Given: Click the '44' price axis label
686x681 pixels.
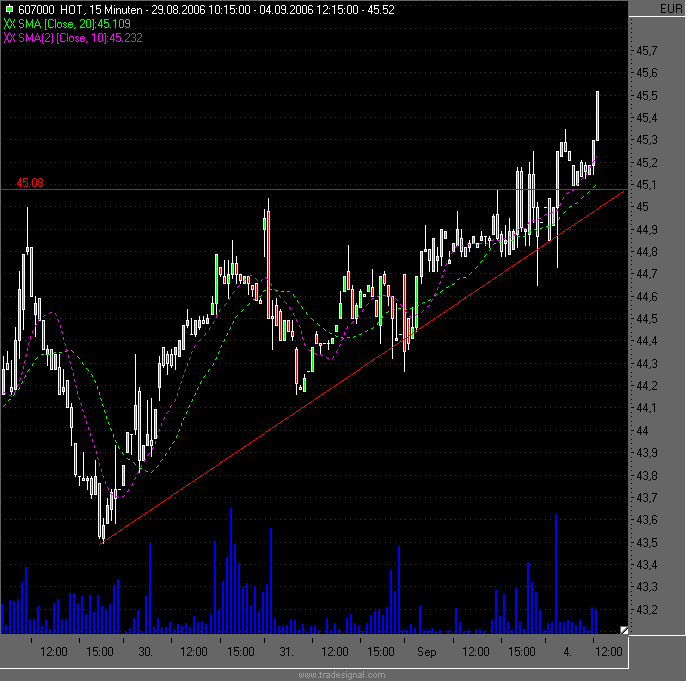Looking at the screenshot, I should pyautogui.click(x=642, y=430).
